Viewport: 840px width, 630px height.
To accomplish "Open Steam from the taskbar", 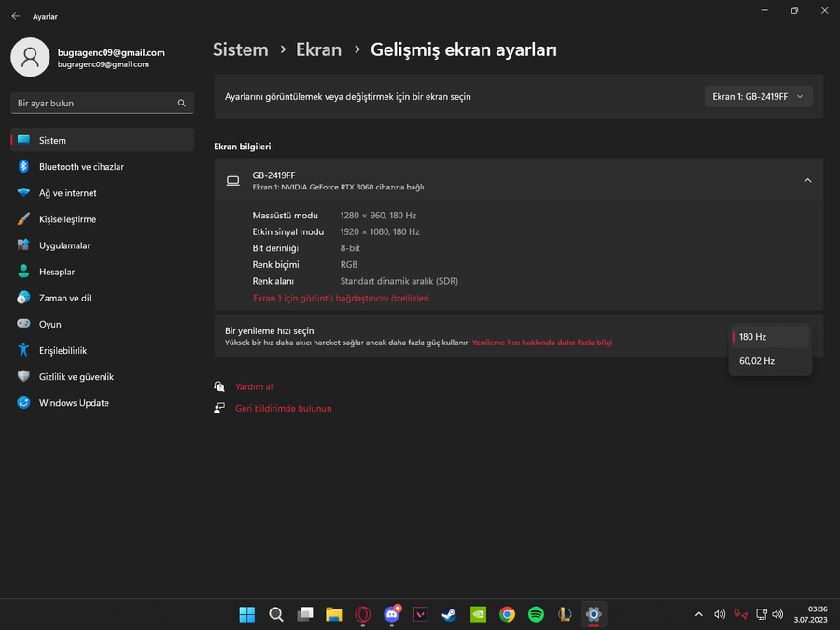I will point(449,614).
